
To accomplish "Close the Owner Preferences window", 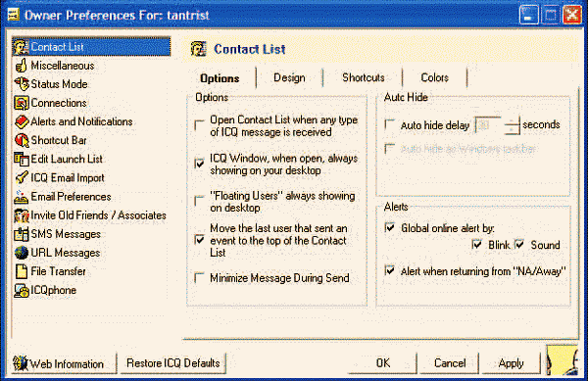I will 572,16.
